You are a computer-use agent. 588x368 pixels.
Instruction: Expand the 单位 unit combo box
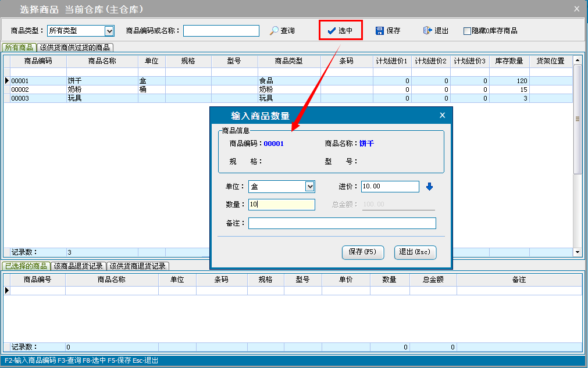point(310,187)
